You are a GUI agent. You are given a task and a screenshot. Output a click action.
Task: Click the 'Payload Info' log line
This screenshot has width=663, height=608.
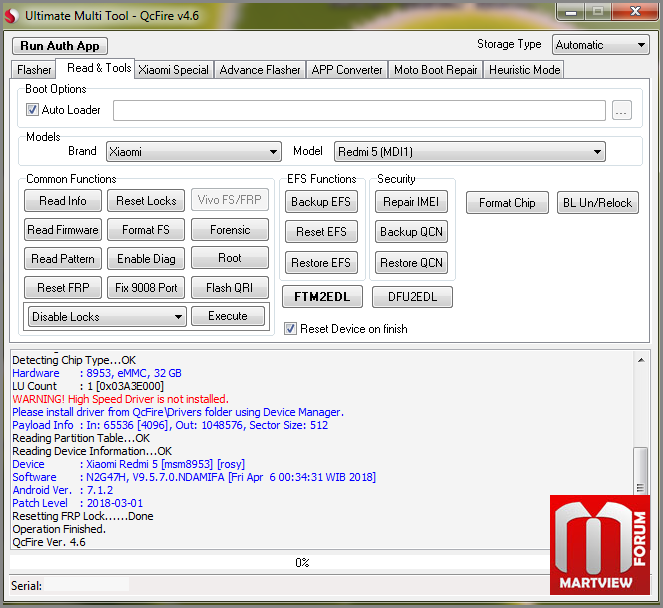[170, 425]
